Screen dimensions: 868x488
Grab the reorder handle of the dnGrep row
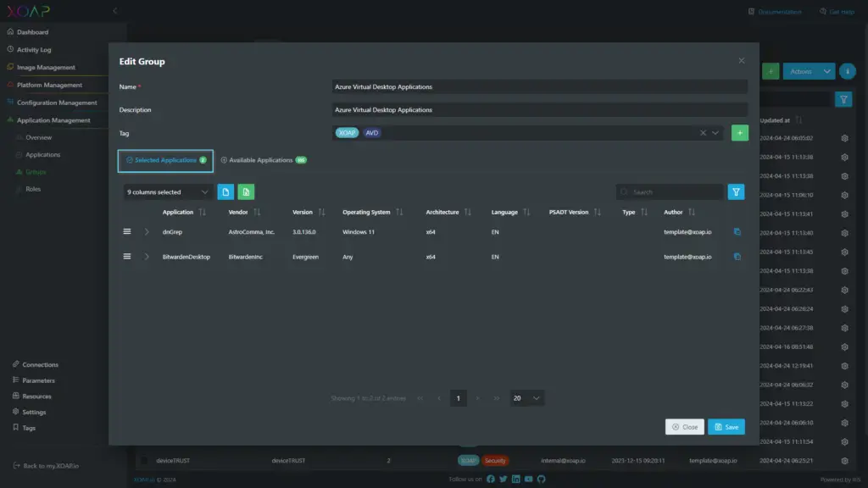(127, 232)
